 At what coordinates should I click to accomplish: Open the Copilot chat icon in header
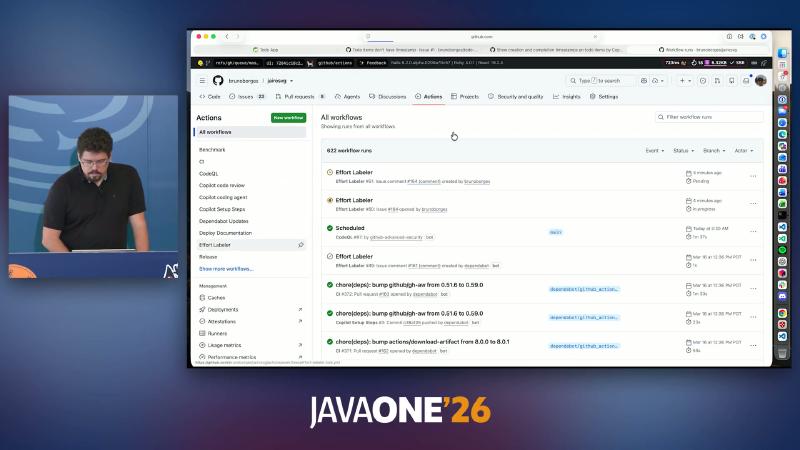[x=644, y=81]
